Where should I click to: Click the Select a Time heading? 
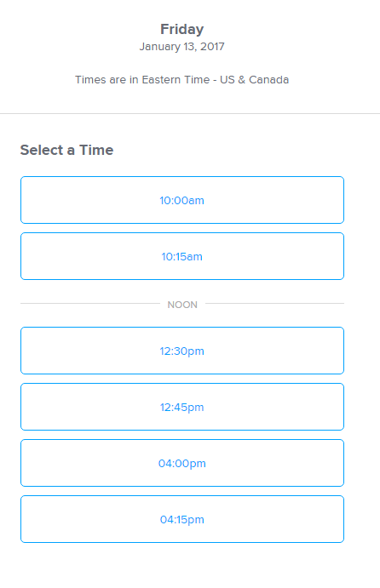tap(66, 150)
